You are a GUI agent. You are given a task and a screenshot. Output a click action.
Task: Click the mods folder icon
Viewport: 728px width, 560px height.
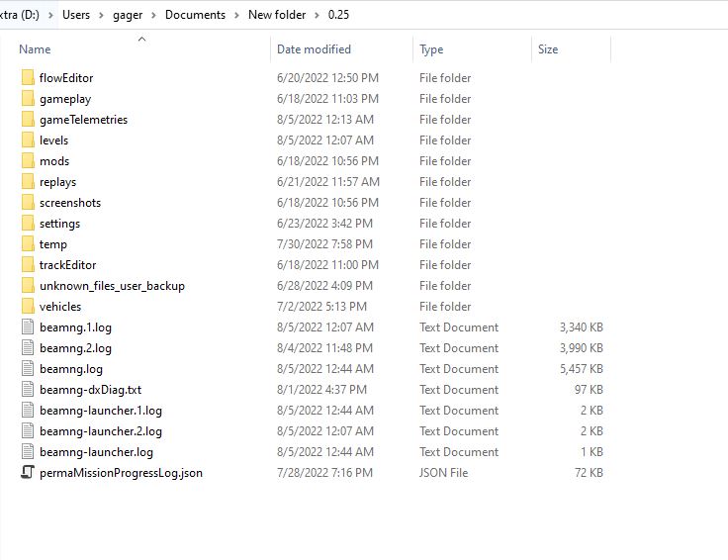coord(28,160)
